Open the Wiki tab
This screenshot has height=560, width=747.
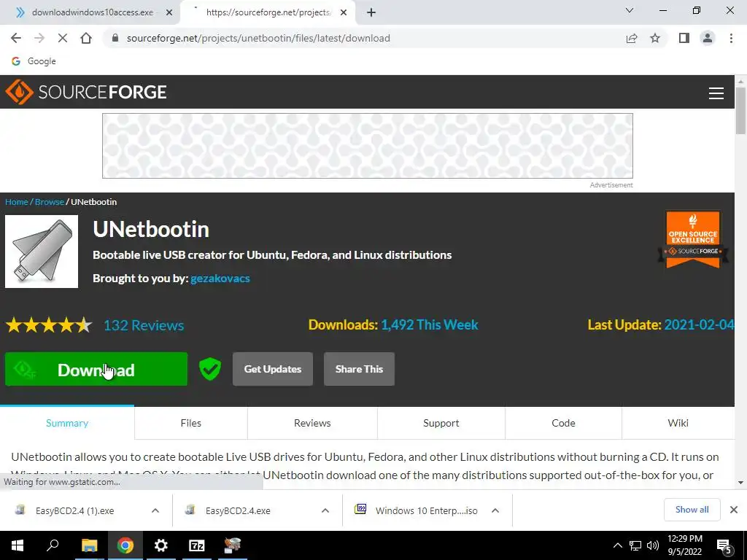click(678, 423)
